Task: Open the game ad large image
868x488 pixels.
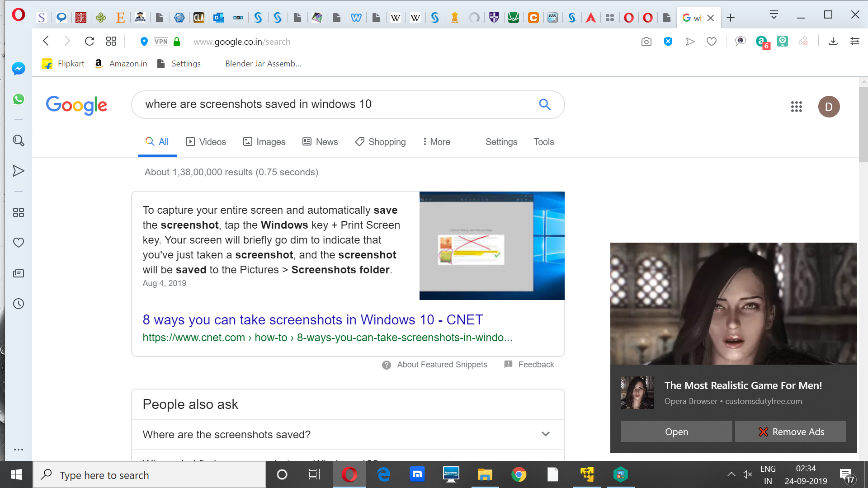Action: click(x=733, y=304)
